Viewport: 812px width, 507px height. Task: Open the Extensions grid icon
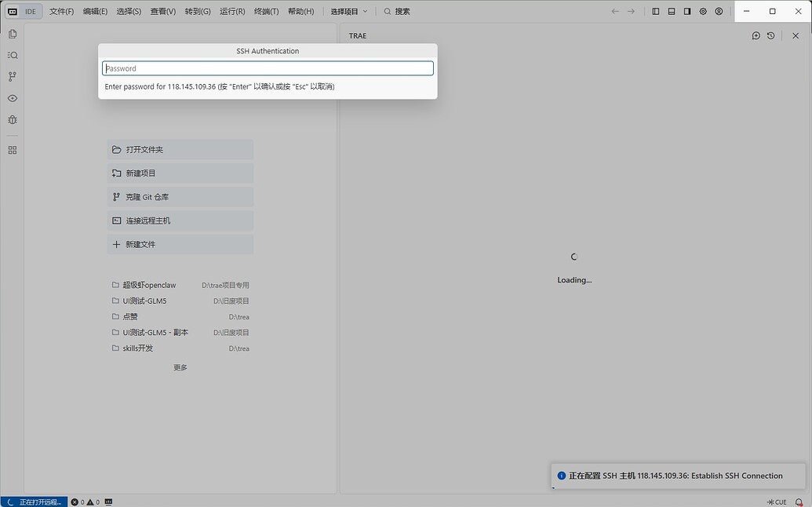coord(13,150)
